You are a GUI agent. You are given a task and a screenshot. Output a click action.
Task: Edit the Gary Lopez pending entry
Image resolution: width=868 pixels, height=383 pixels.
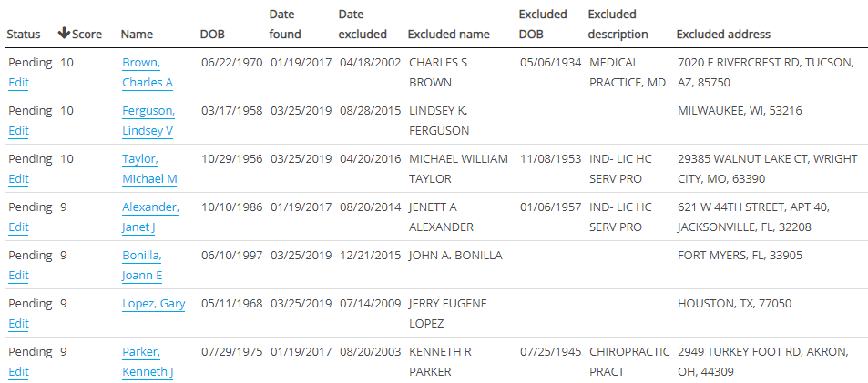[x=18, y=324]
